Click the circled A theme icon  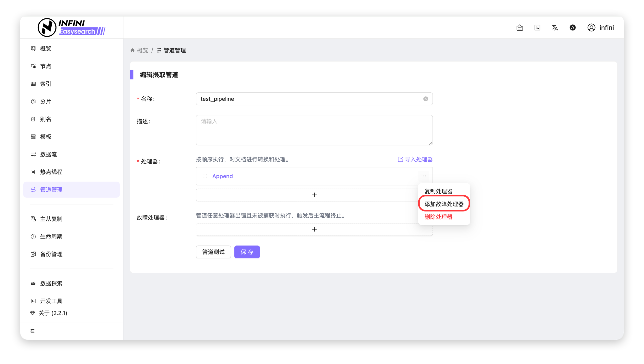573,27
